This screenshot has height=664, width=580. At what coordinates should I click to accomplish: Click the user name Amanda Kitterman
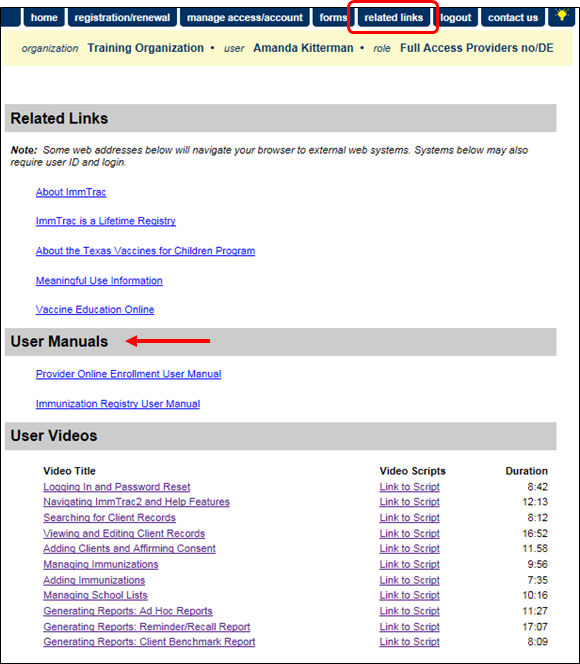303,48
